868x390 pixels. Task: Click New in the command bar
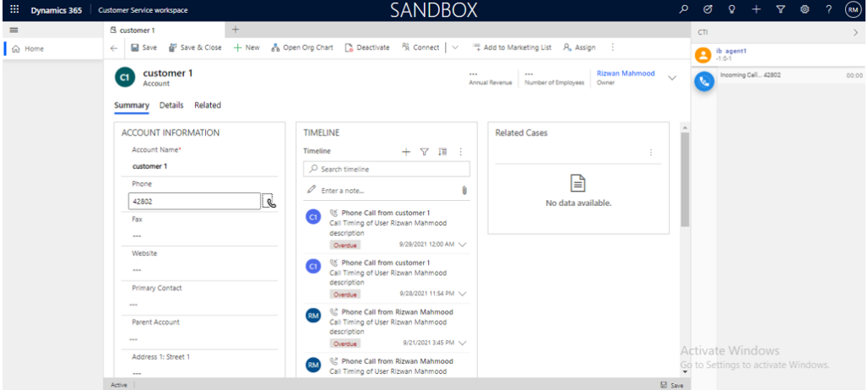point(247,47)
